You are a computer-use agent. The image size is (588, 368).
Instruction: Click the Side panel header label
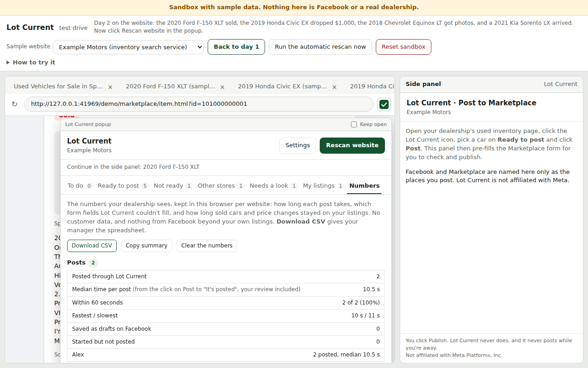423,84
